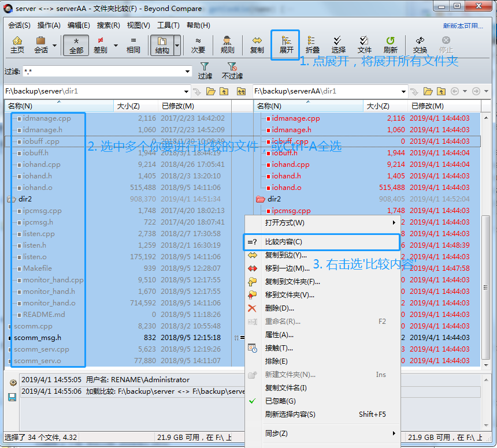Select Copy Filename (复制文件名I) entry
Screen dimensions: 497x448
322,388
